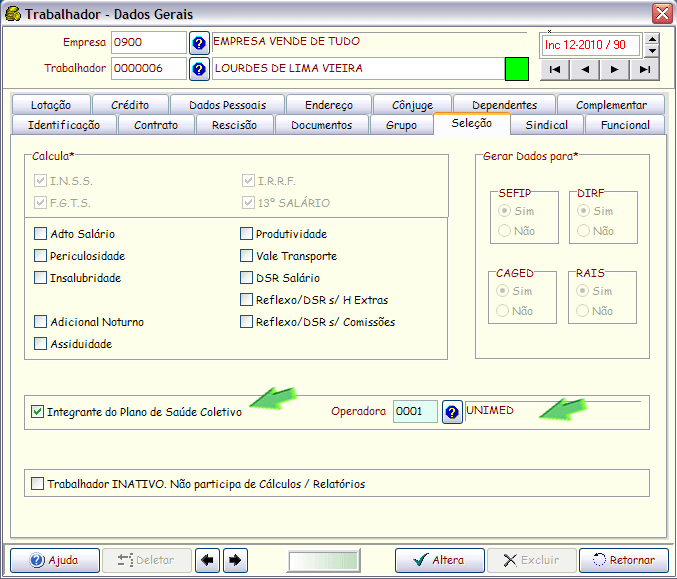Switch to Crédito tab

click(130, 105)
